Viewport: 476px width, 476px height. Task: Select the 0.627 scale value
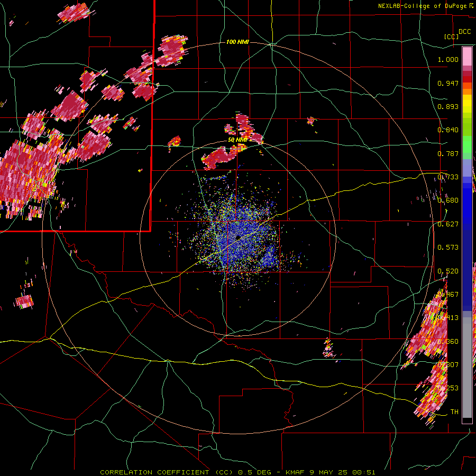point(448,224)
